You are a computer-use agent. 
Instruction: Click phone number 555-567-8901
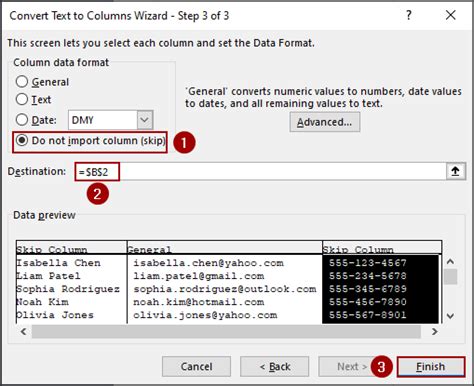pyautogui.click(x=368, y=315)
